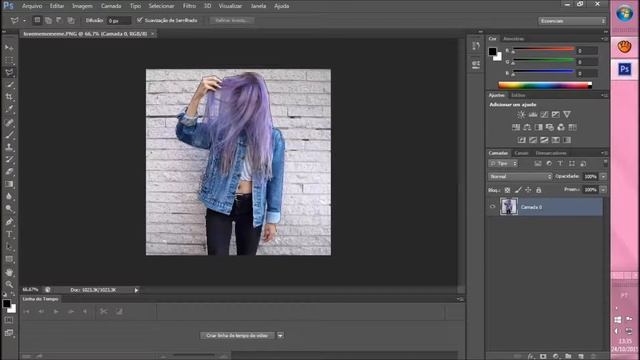
Task: Click Criar linha de tempo de vídeo button
Action: point(237,336)
